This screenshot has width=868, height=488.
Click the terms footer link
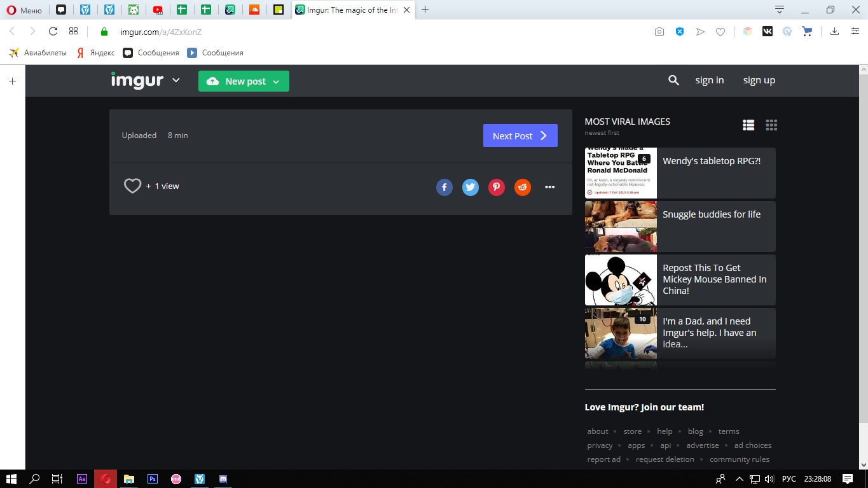(729, 431)
